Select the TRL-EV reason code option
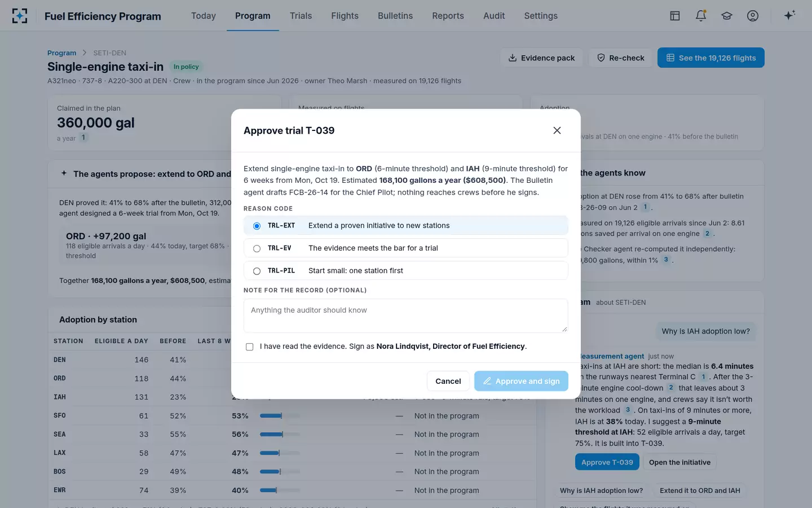This screenshot has width=812, height=508. tap(405, 248)
